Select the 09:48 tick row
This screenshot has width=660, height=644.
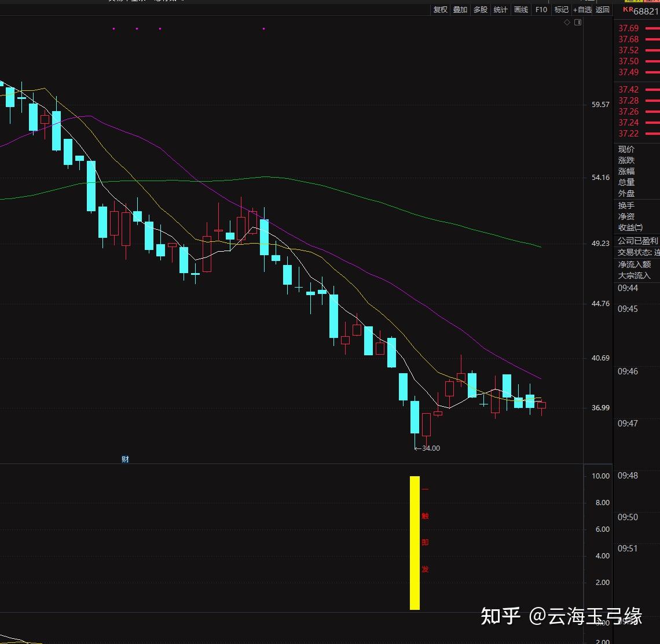(x=628, y=475)
